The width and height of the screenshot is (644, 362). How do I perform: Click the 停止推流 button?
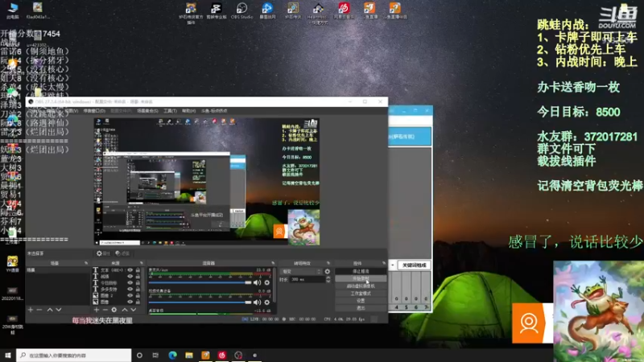[x=361, y=271]
